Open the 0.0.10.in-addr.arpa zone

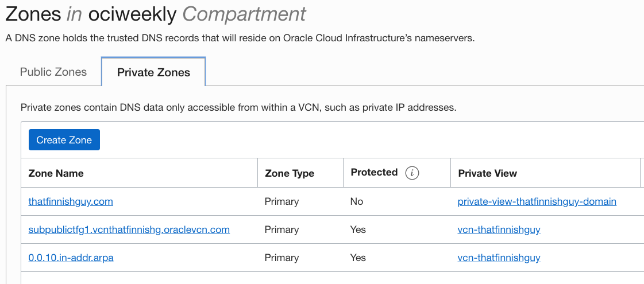pos(71,258)
